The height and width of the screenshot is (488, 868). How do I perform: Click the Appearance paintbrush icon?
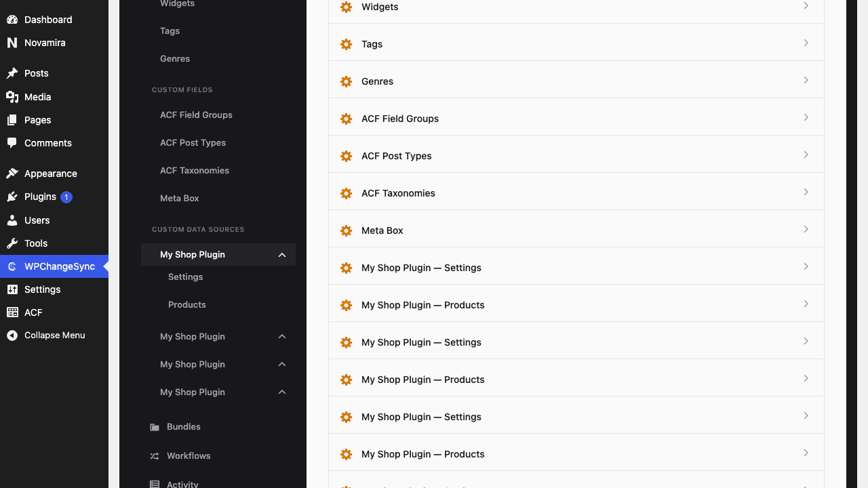point(12,174)
